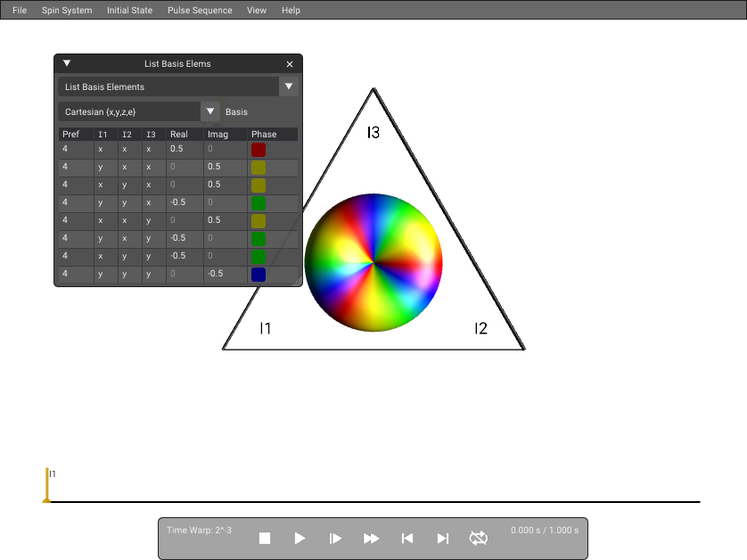
Task: Select the yellow I1 pulse marker on timeline
Action: (x=46, y=485)
